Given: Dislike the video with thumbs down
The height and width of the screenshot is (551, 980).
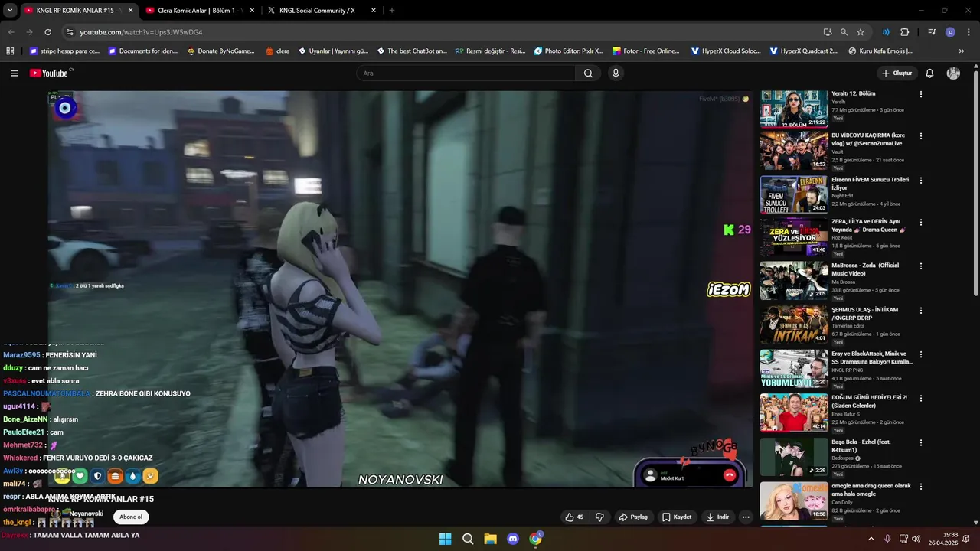Looking at the screenshot, I should pyautogui.click(x=599, y=517).
